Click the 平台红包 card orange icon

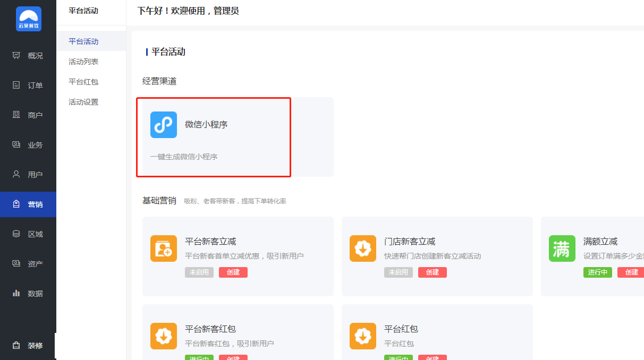pos(363,336)
